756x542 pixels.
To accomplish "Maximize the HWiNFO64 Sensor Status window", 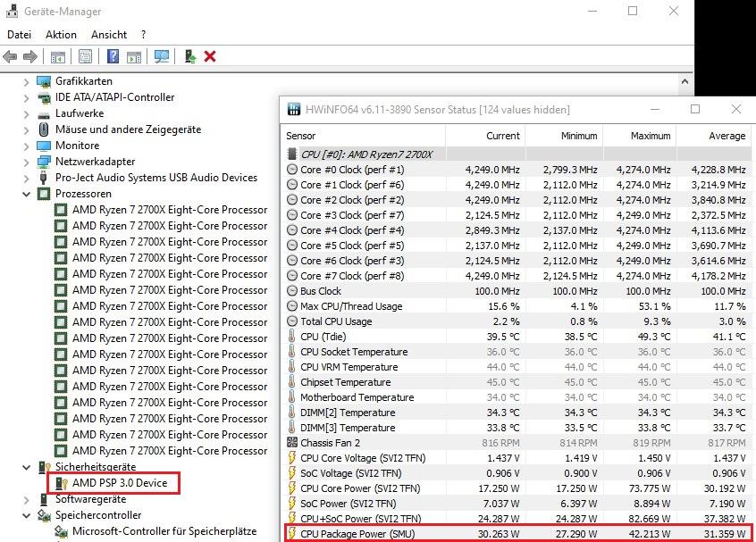I will (695, 109).
